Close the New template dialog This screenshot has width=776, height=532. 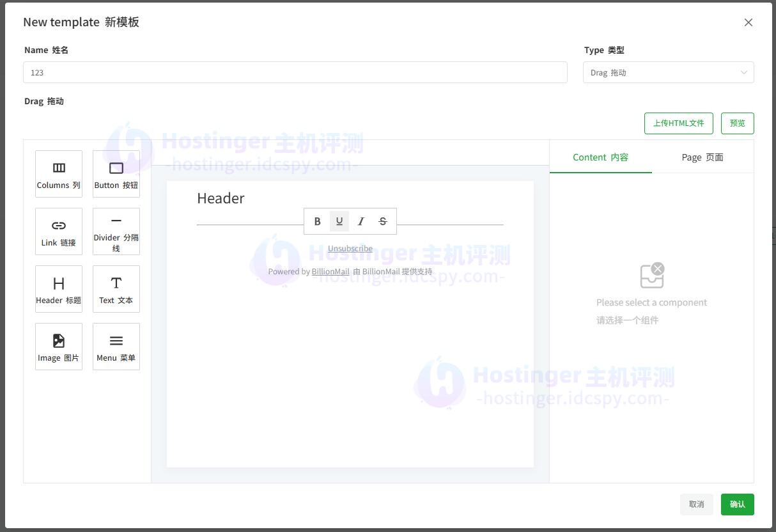(x=749, y=22)
